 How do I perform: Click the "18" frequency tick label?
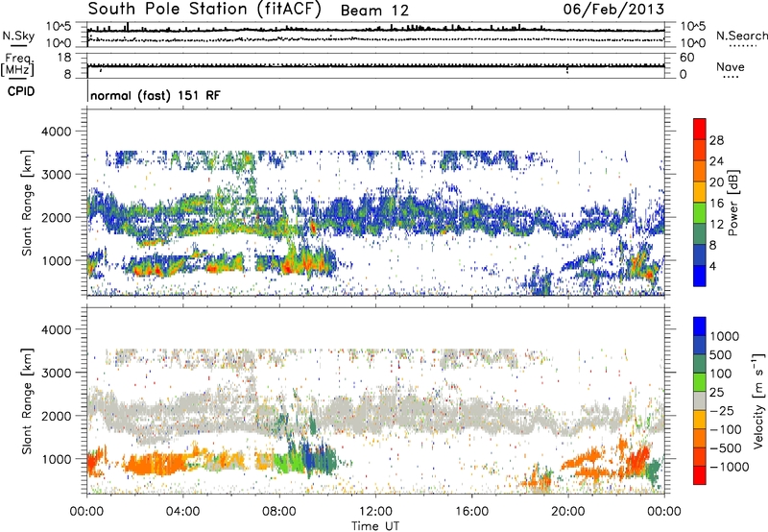tap(64, 58)
